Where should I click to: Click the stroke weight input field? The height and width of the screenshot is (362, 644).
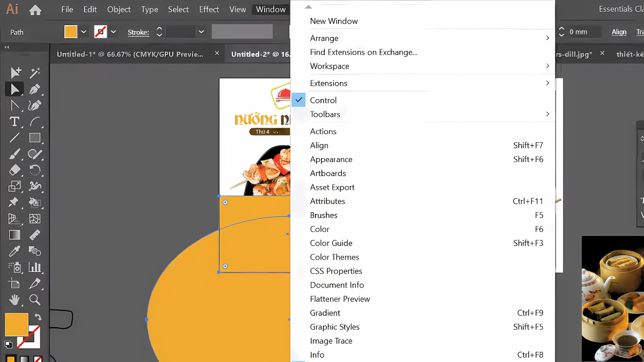point(181,32)
